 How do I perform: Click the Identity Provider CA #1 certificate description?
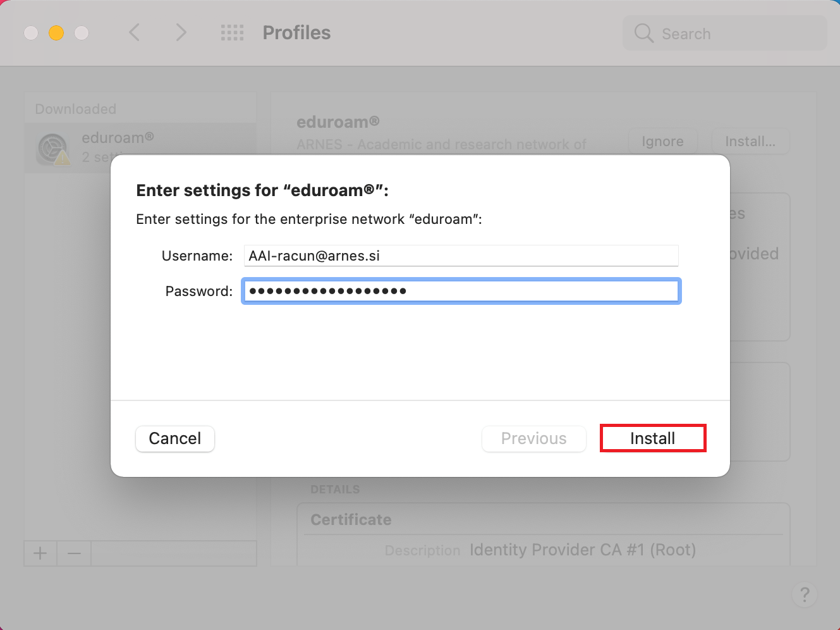(583, 550)
